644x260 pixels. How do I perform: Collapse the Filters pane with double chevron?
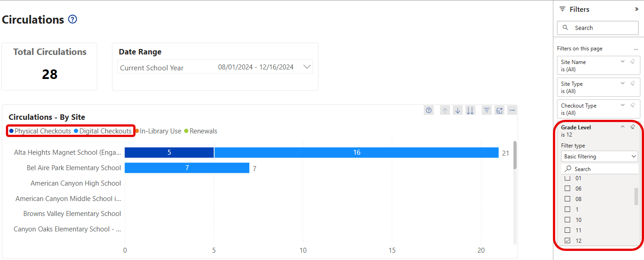coord(636,9)
